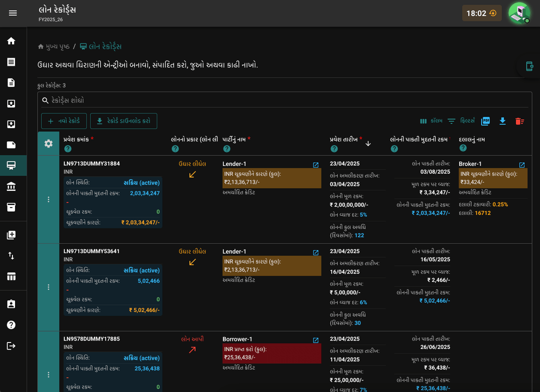
Task: Open the bank icon in sidebar
Action: (11, 186)
